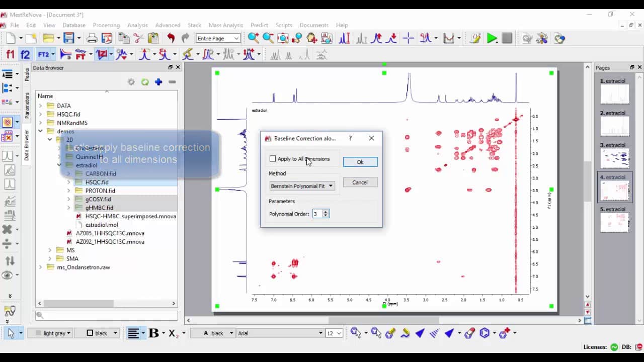Click the f1 dimension button
The height and width of the screenshot is (362, 644).
[10, 54]
